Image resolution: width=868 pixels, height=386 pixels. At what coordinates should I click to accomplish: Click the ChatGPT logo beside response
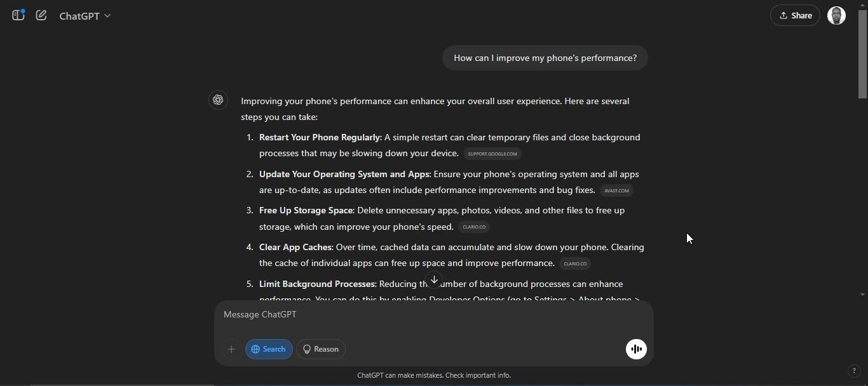click(219, 100)
